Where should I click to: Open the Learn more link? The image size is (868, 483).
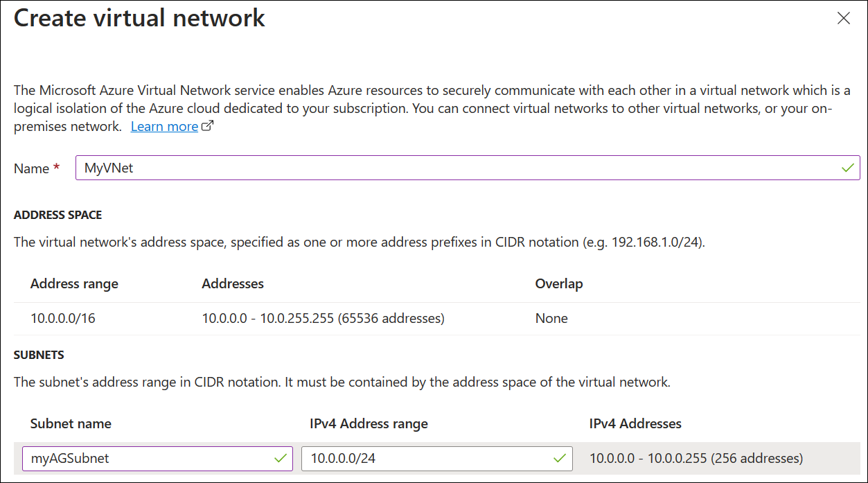[165, 126]
